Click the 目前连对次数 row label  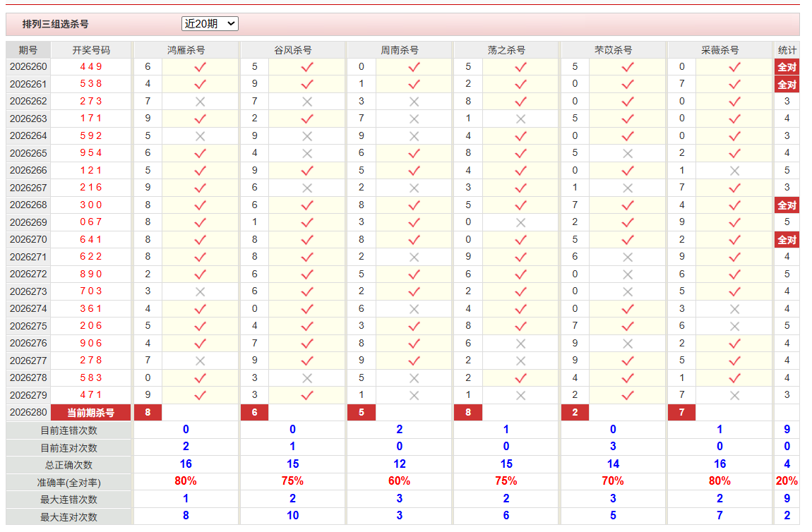[x=69, y=448]
